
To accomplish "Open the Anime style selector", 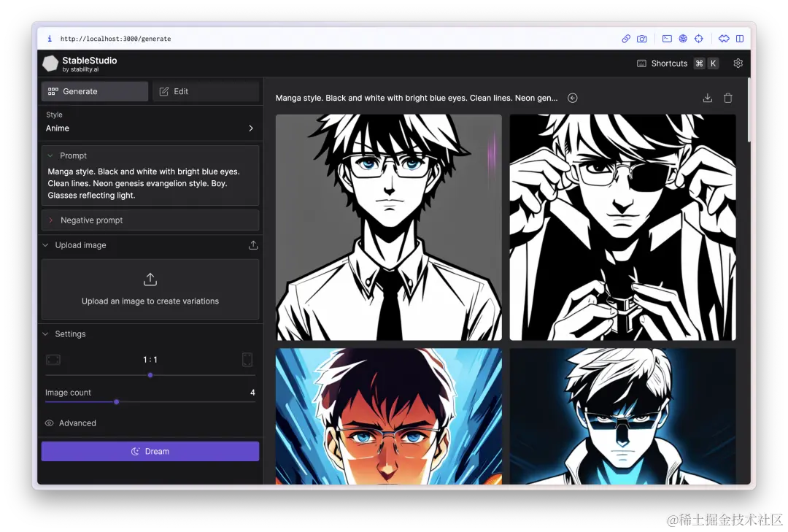I will [150, 123].
